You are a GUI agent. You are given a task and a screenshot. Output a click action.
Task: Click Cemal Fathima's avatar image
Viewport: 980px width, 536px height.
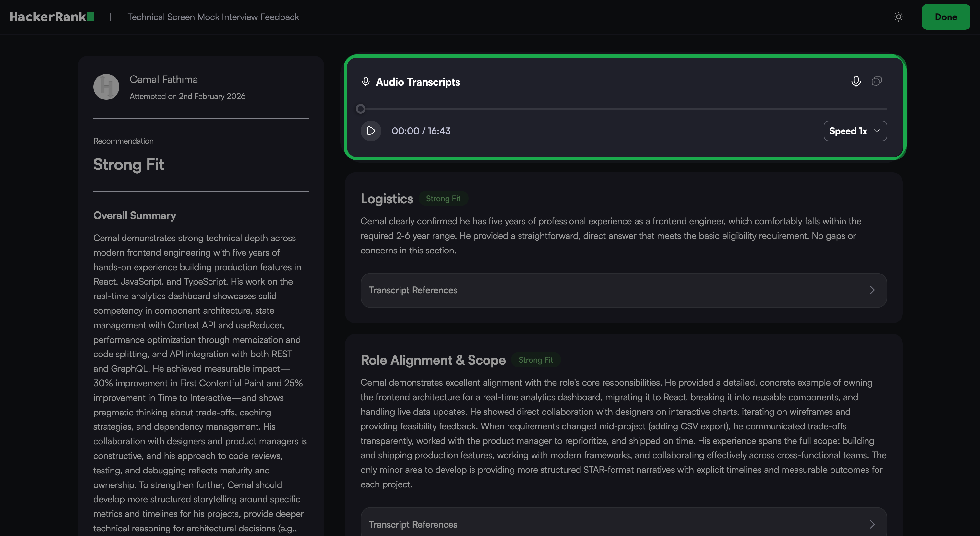click(106, 87)
